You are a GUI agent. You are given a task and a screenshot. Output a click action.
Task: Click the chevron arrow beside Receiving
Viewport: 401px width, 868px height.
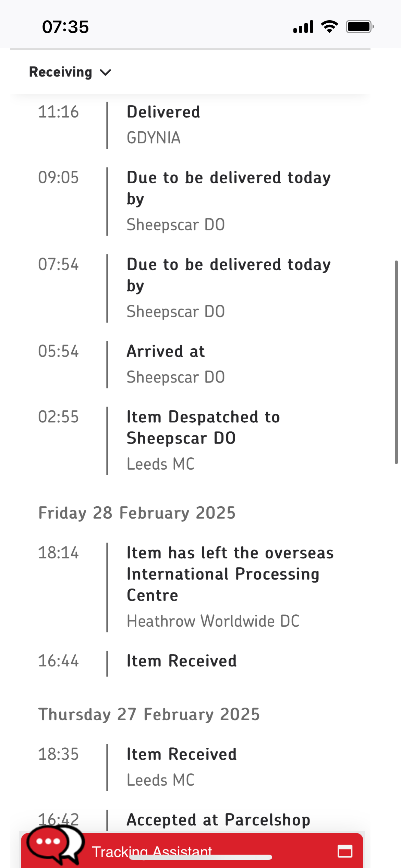[x=106, y=72]
